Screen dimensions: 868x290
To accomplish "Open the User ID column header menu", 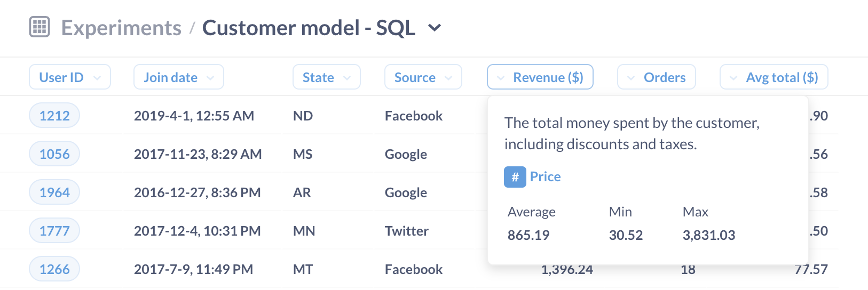I will point(69,77).
